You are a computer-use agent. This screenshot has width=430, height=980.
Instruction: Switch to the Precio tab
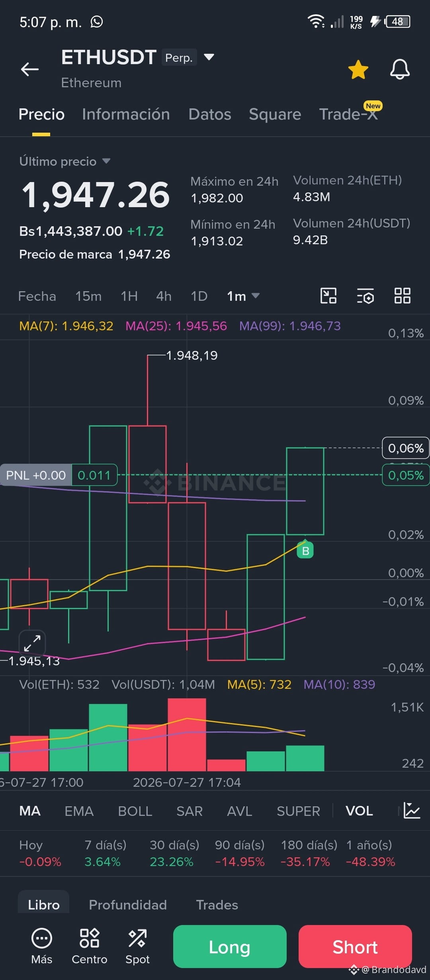[41, 114]
